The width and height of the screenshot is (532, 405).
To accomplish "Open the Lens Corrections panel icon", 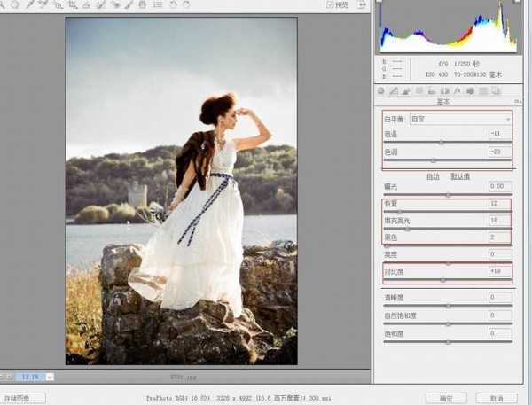I will pyautogui.click(x=443, y=90).
